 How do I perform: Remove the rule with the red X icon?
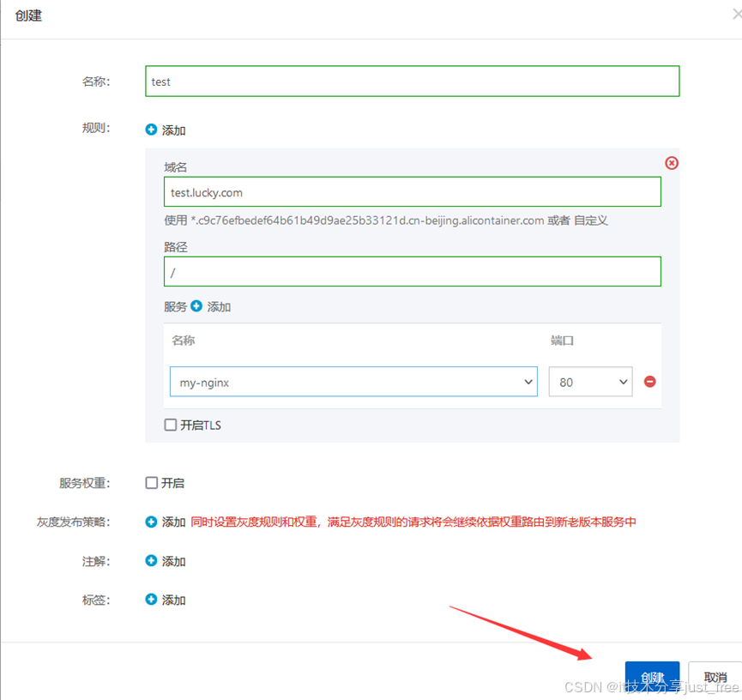point(672,163)
